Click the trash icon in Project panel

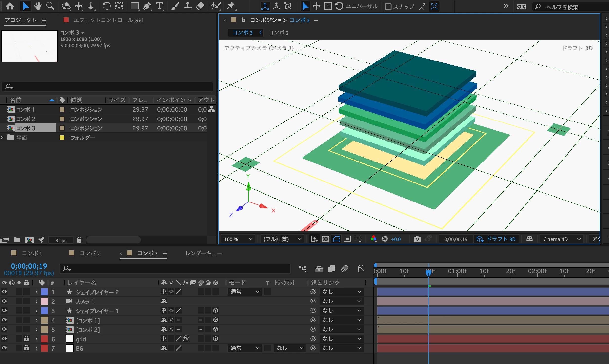79,240
